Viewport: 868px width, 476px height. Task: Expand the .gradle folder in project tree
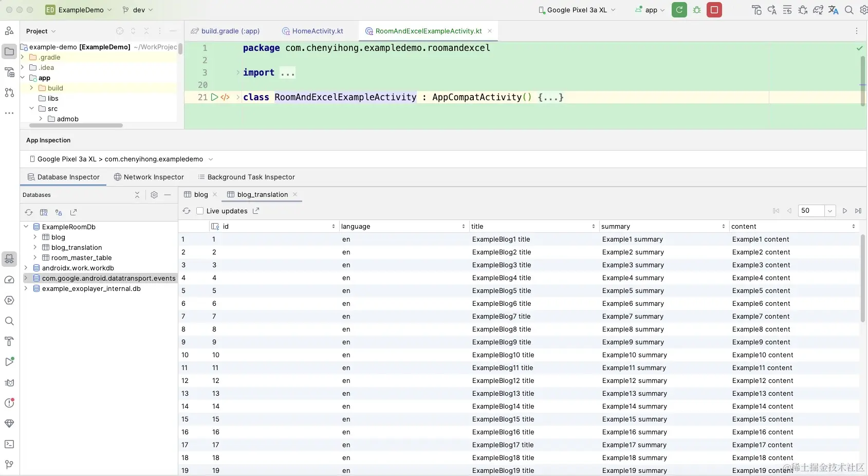(x=23, y=57)
